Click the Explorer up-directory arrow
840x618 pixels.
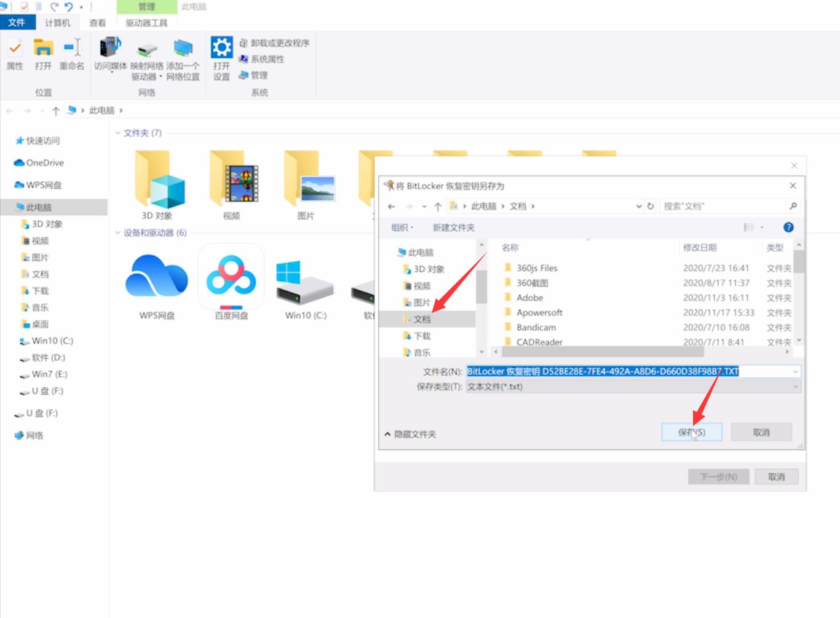pos(56,111)
